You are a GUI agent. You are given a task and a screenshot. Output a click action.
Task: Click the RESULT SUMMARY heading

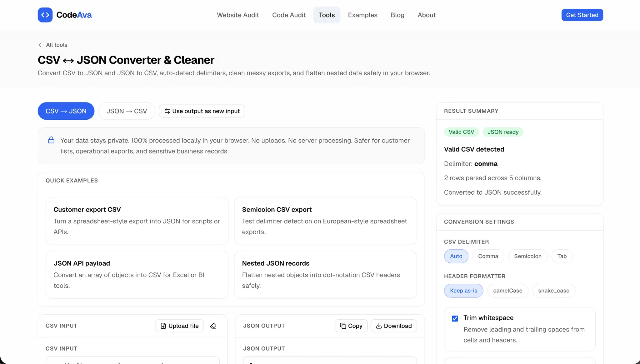pyautogui.click(x=471, y=111)
